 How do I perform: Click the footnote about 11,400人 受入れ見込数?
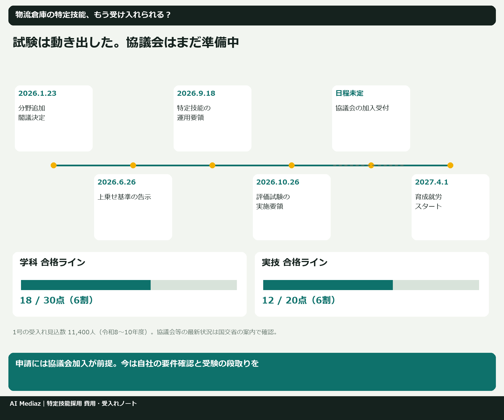145,332
